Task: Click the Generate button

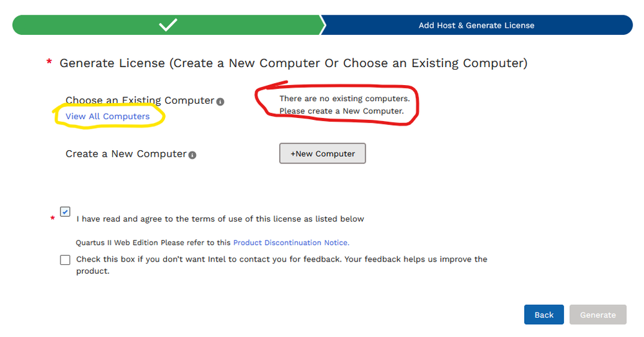Action: (x=598, y=314)
